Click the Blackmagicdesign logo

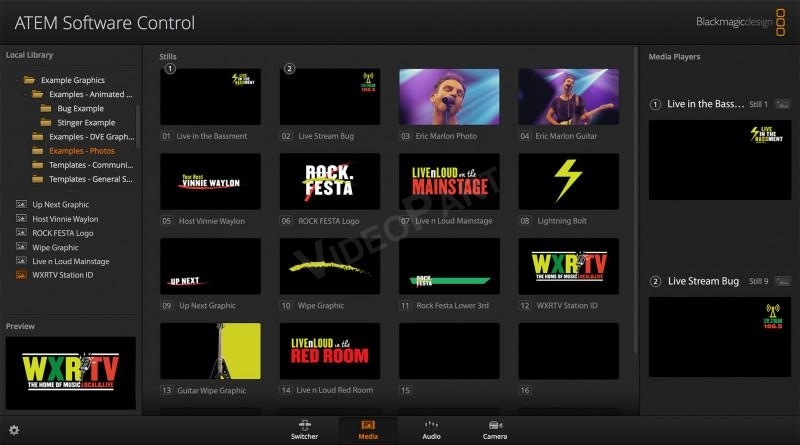(741, 22)
